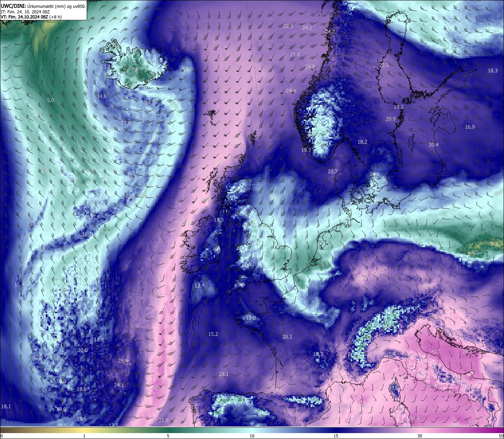Click the map value '19.2'
Viewport: 504px width, 439px height.
click(x=398, y=107)
